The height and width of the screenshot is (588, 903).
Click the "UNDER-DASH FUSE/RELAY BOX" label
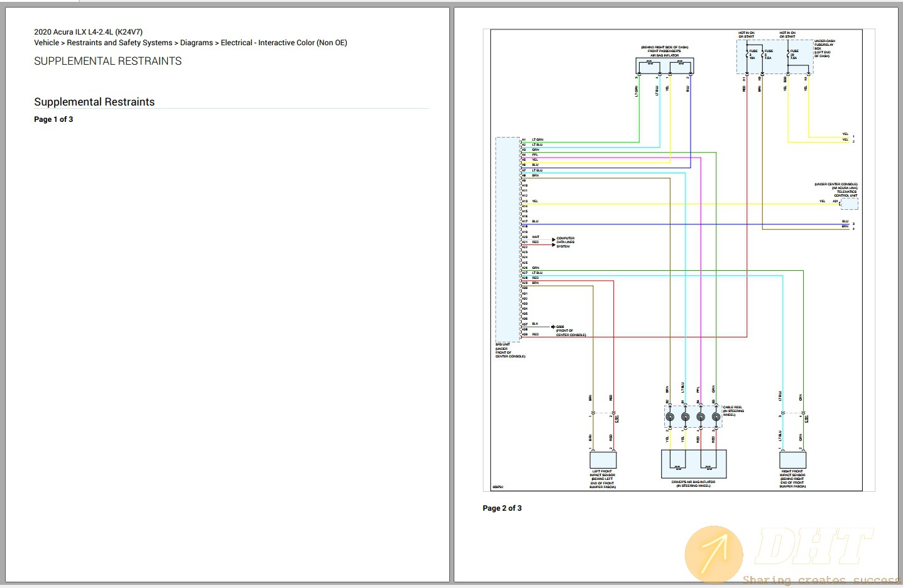(x=824, y=48)
